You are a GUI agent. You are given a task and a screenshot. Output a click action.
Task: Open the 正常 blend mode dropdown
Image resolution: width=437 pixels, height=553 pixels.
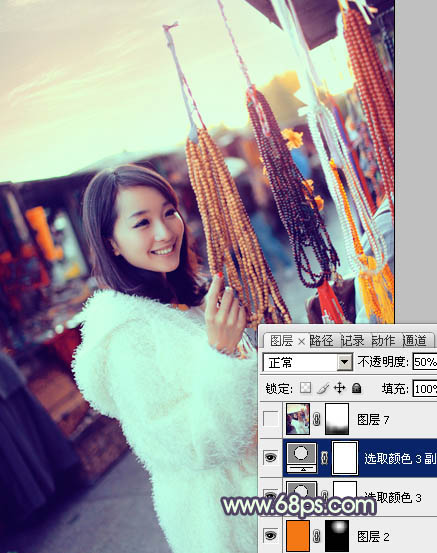(x=308, y=362)
